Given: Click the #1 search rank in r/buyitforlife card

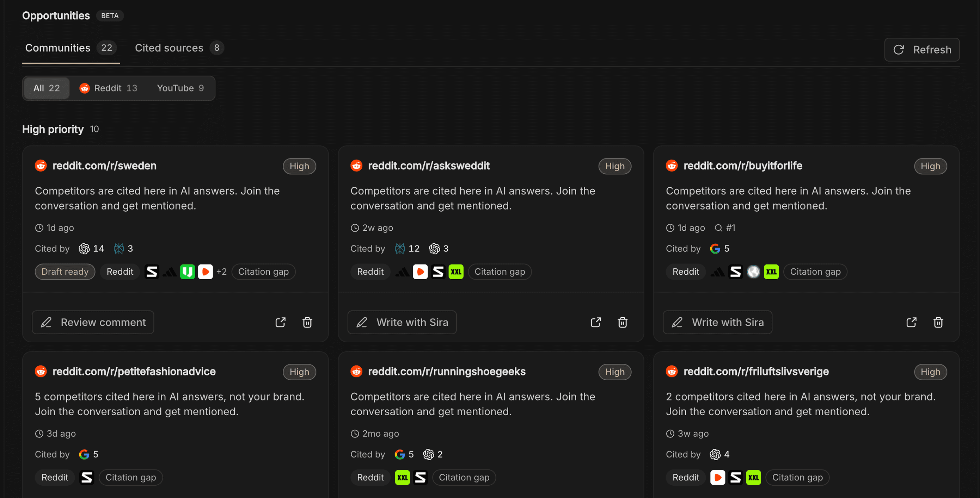Looking at the screenshot, I should point(725,228).
